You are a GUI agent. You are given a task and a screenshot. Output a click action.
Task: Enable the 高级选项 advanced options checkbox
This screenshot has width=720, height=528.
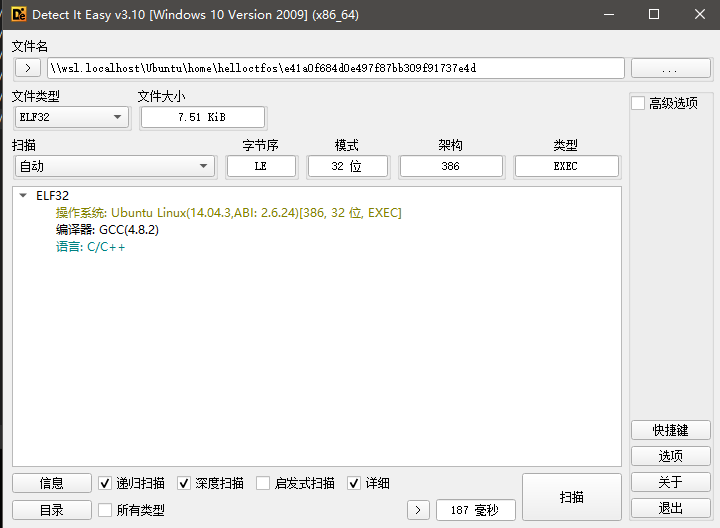tap(638, 103)
